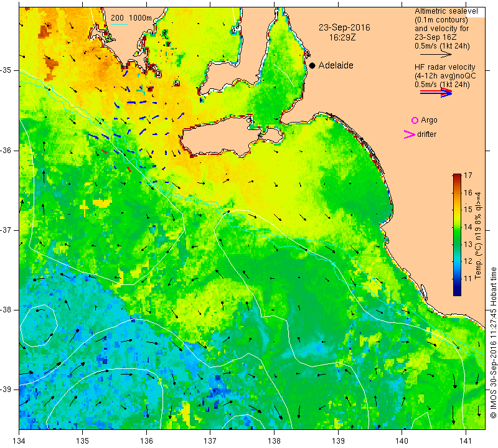This screenshot has width=498, height=448.
Task: Click the 137 longitude axis label
Action: tap(210, 441)
